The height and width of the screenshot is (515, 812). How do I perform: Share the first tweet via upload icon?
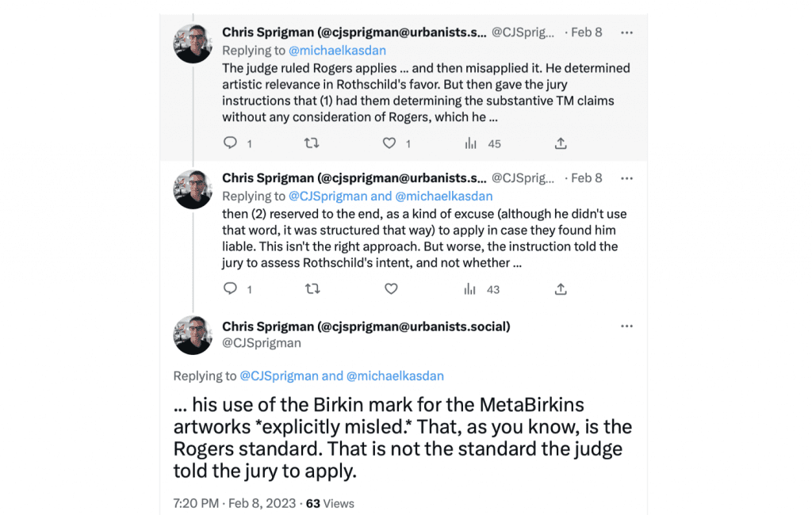pyautogui.click(x=561, y=143)
